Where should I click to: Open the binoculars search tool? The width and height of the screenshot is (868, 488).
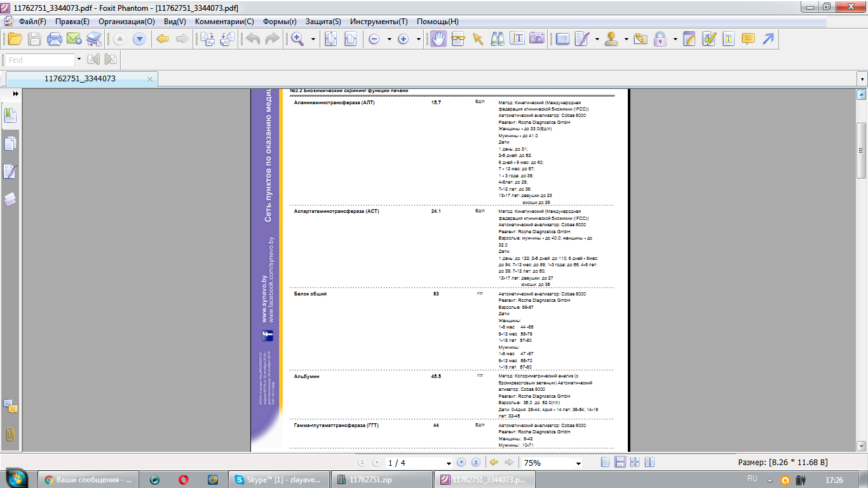(x=498, y=39)
